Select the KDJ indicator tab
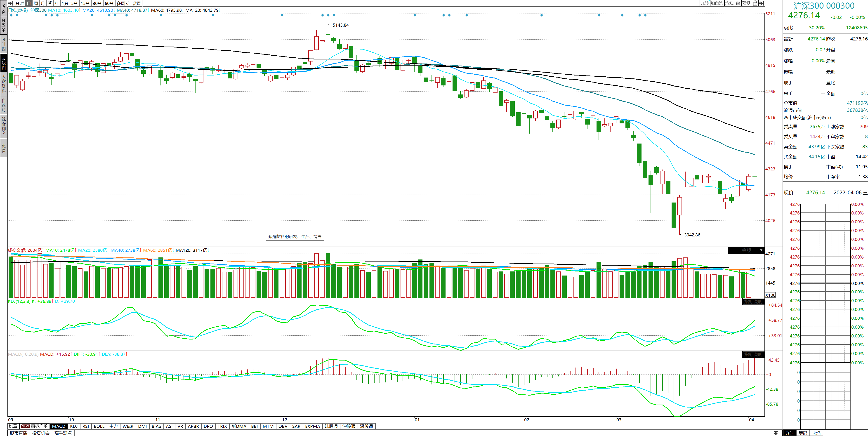Image resolution: width=868 pixels, height=436 pixels. coord(74,426)
